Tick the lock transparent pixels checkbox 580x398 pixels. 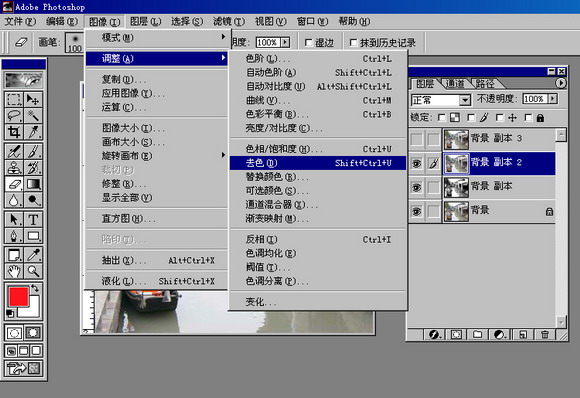(x=441, y=118)
